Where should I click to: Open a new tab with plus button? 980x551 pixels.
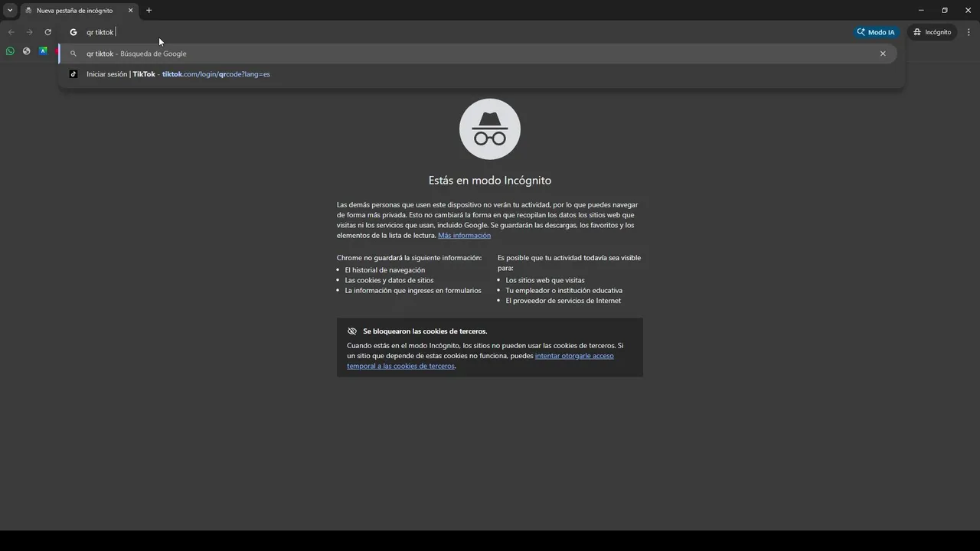149,11
